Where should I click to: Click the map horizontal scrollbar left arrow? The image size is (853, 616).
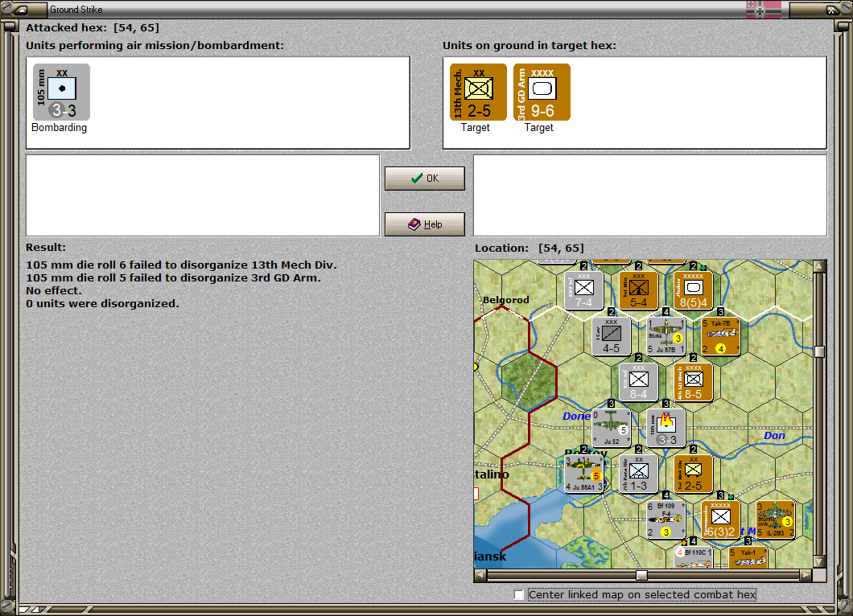point(480,575)
